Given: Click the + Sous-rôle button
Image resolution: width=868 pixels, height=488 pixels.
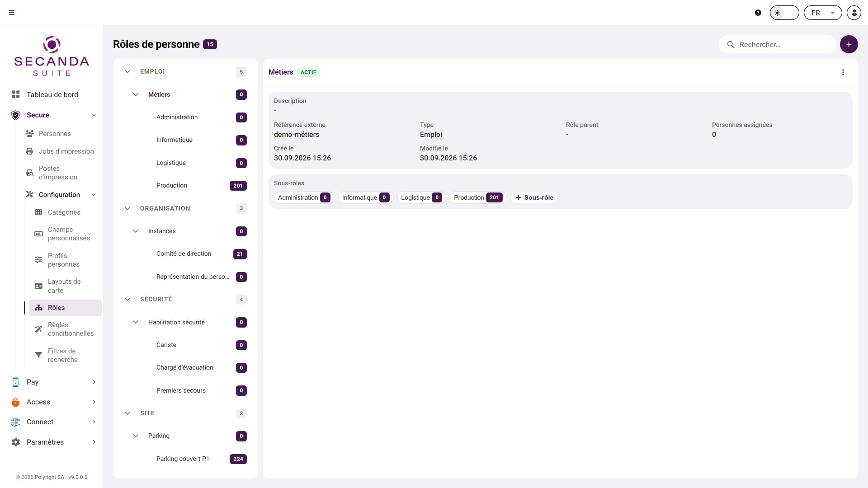Looking at the screenshot, I should 534,197.
